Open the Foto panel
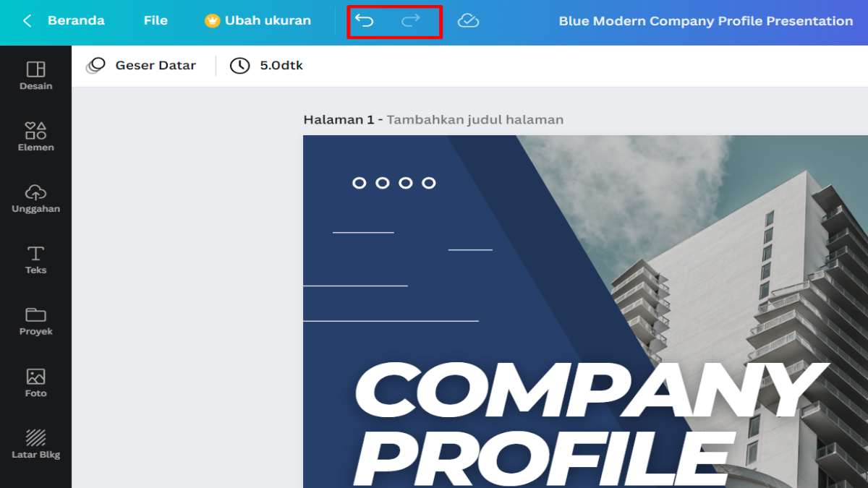868x488 pixels. (x=35, y=382)
